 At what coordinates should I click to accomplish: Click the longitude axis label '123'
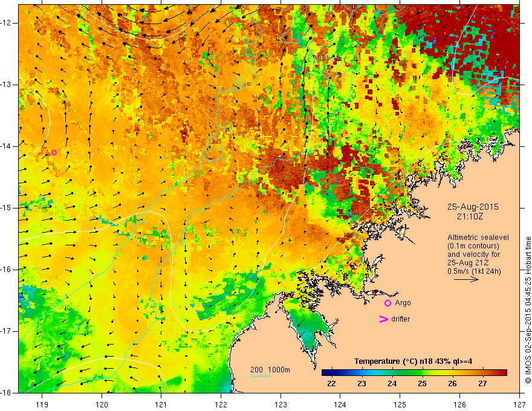[x=281, y=404]
